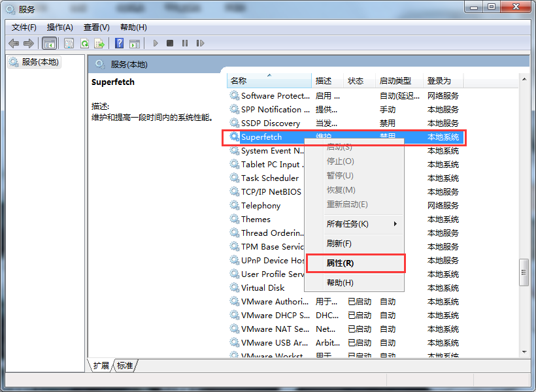Select 刷新(F) from the context menu
Image resolution: width=536 pixels, height=392 pixels.
point(339,244)
